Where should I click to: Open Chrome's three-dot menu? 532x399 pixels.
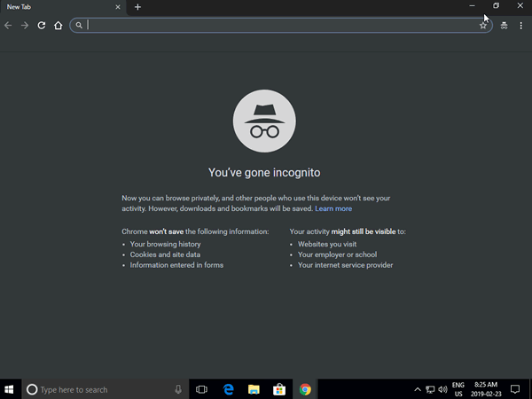521,26
